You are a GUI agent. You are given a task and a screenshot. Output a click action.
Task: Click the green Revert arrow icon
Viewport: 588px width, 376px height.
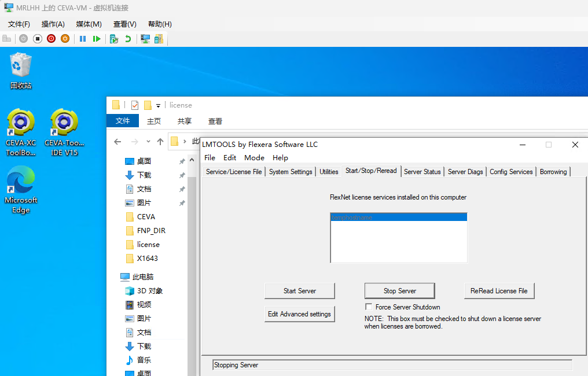click(128, 39)
